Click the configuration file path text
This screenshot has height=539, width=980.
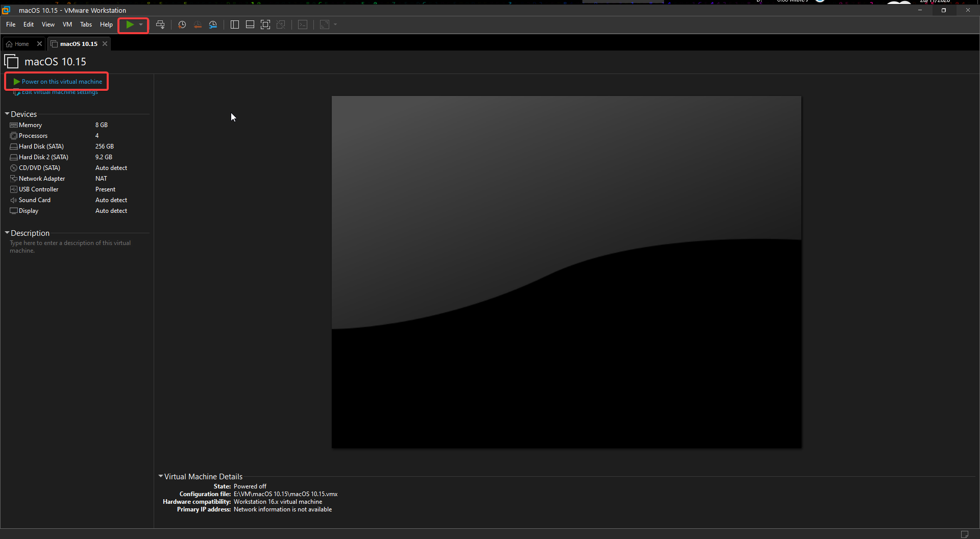(x=286, y=494)
